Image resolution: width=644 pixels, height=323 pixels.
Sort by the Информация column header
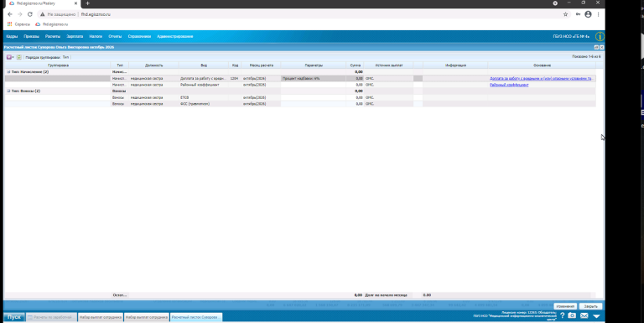pyautogui.click(x=455, y=65)
